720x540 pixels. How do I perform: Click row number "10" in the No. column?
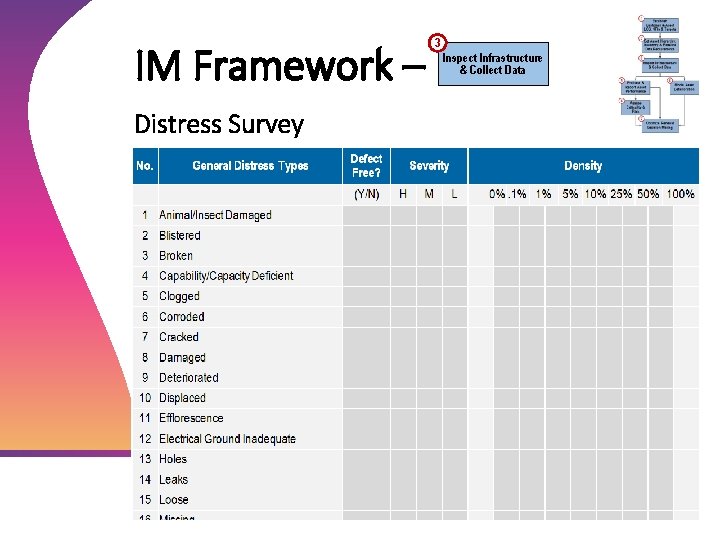click(x=145, y=398)
